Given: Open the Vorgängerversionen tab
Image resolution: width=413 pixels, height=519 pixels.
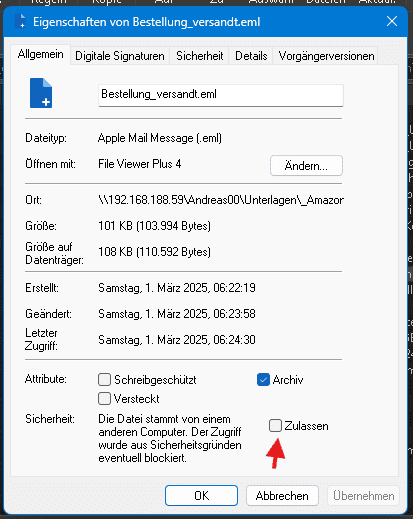Looking at the screenshot, I should click(326, 56).
